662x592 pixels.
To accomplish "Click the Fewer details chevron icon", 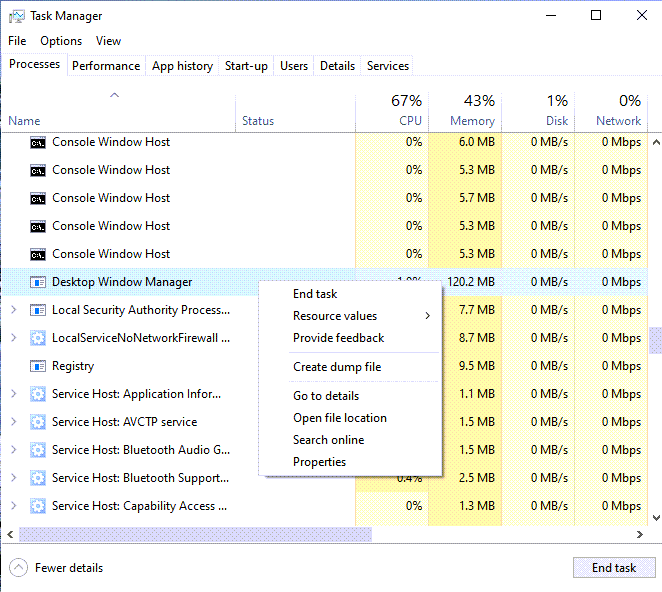I will tap(18, 568).
